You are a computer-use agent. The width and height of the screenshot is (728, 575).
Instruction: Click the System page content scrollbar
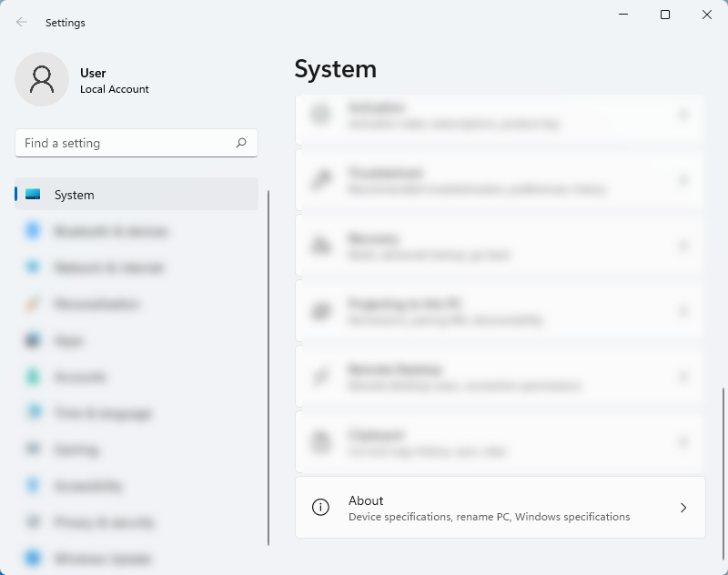723,473
